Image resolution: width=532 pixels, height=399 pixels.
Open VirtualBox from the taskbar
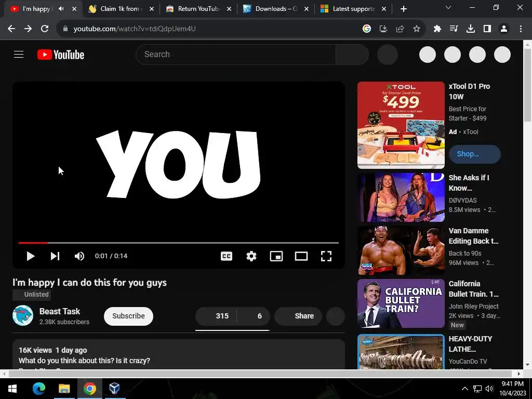point(114,389)
